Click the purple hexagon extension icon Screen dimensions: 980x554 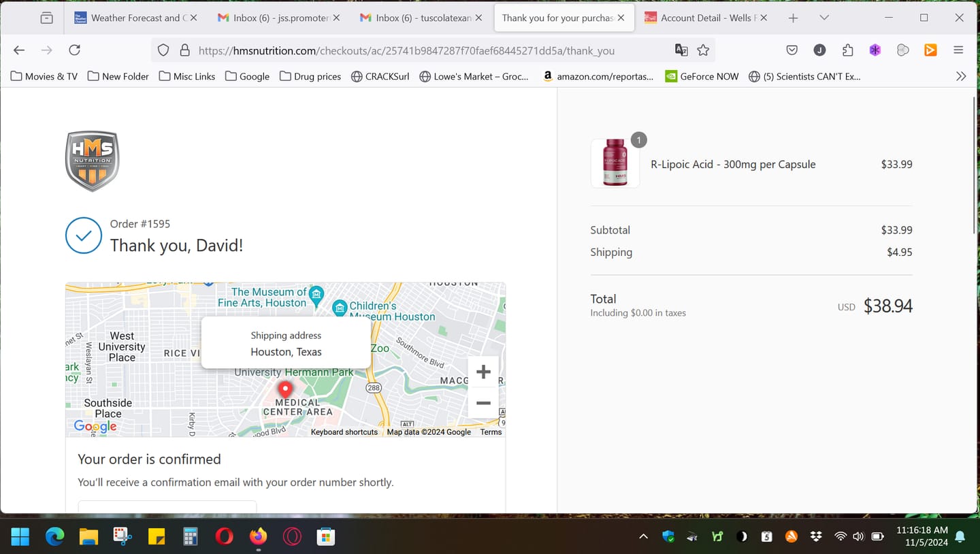(875, 50)
